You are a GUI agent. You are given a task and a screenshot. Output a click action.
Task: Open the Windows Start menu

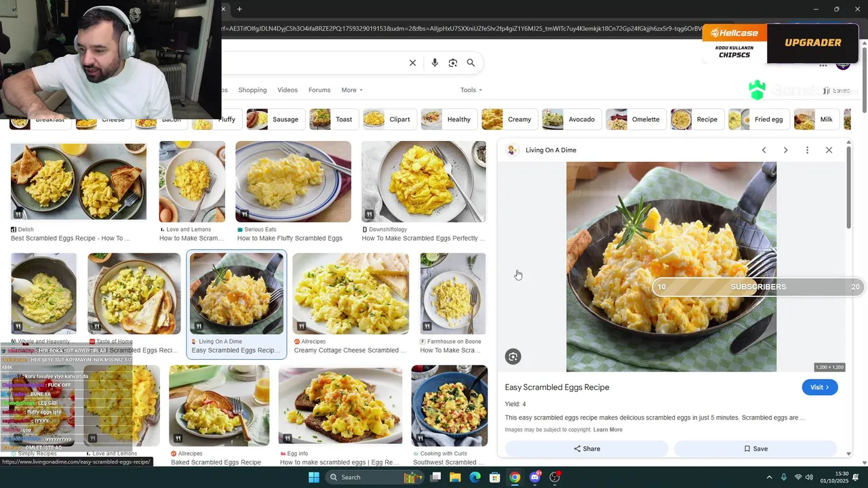click(314, 477)
